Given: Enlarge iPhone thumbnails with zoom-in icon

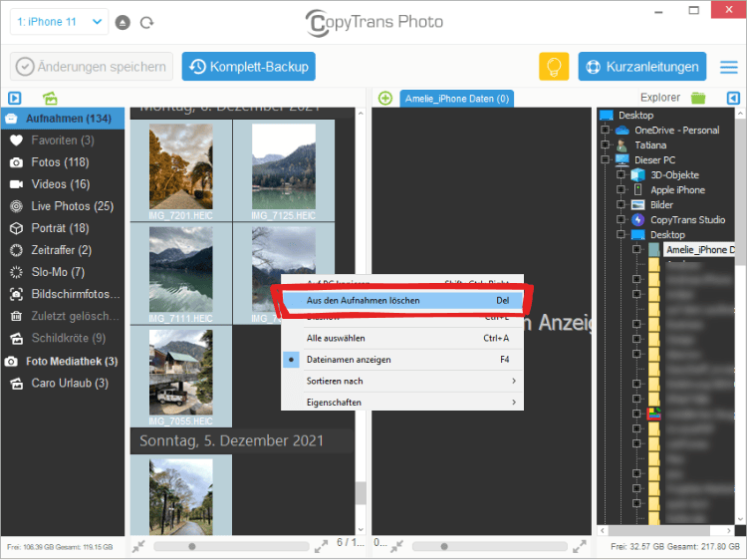Looking at the screenshot, I should coord(321,546).
